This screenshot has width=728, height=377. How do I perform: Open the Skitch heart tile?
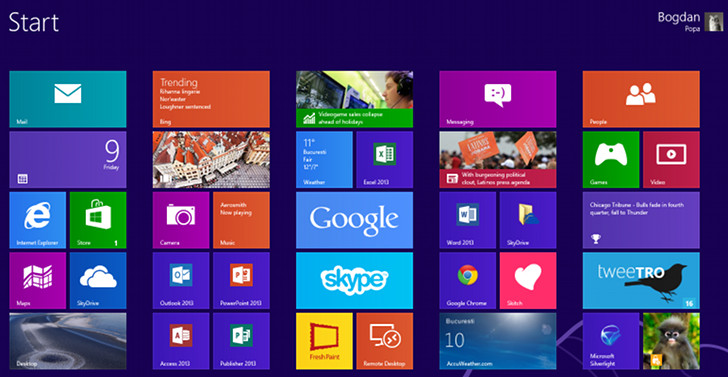528,280
